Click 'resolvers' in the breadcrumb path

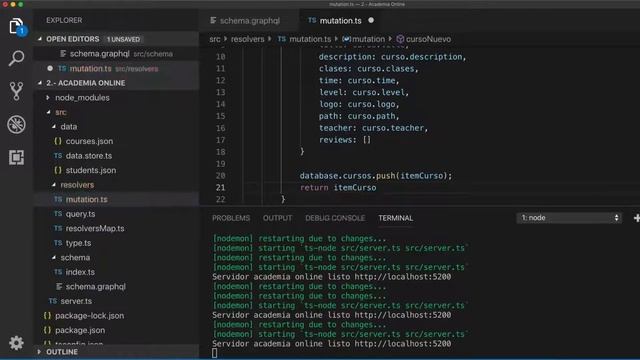pos(247,39)
